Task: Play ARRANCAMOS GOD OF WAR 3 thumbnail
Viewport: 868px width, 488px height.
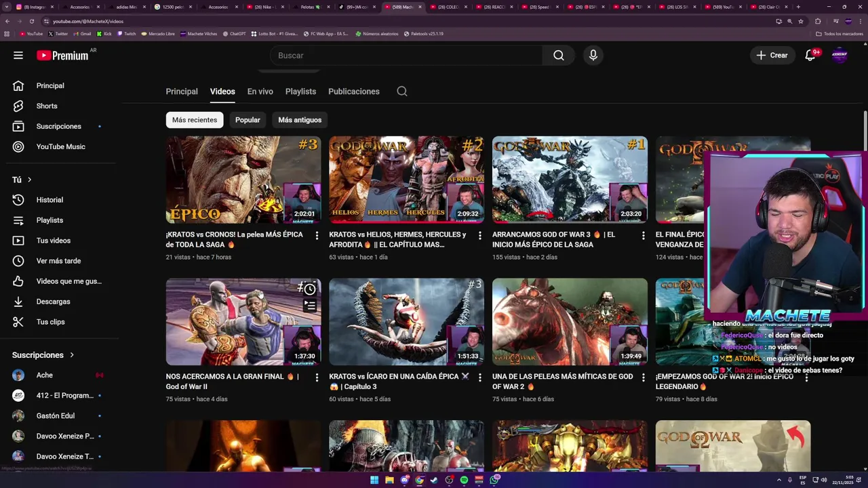Action: pyautogui.click(x=570, y=180)
